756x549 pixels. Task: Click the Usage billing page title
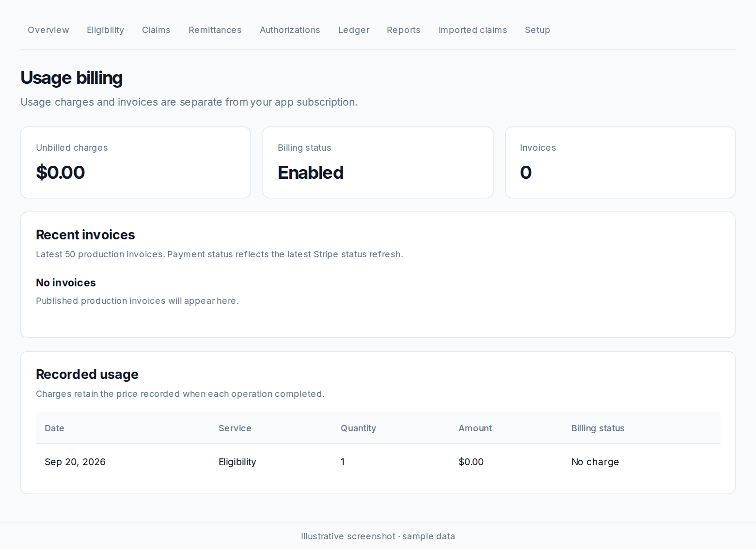[x=72, y=78]
